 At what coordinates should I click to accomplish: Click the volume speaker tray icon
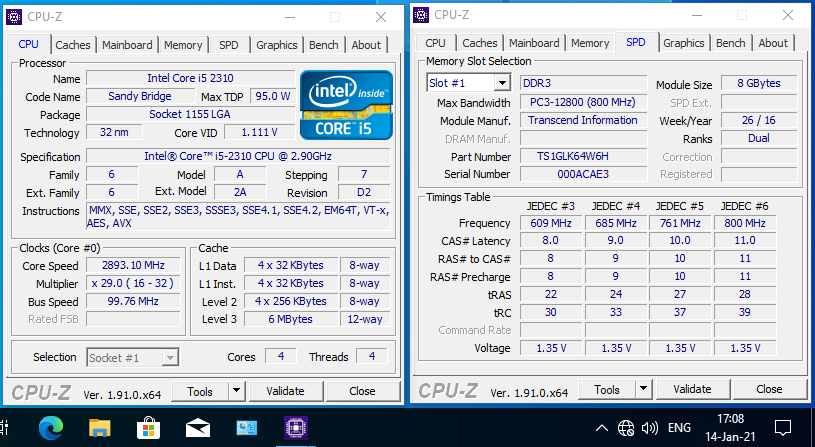pos(650,428)
